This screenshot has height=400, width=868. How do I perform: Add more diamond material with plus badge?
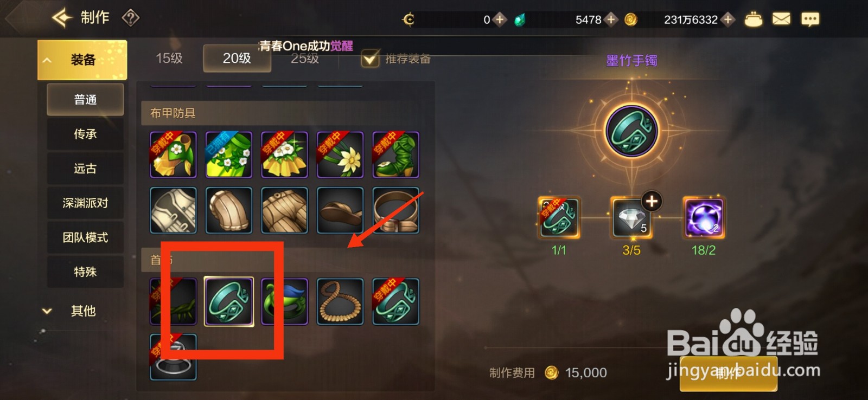(x=652, y=201)
